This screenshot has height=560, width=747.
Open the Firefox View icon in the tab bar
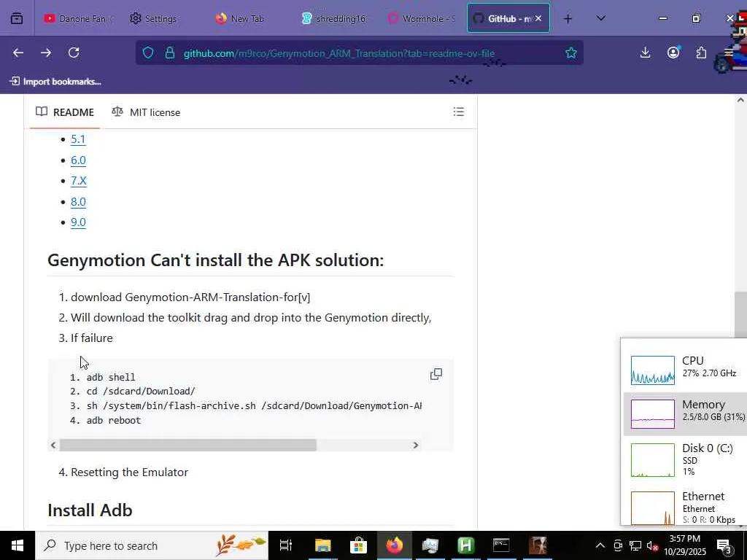tap(17, 18)
